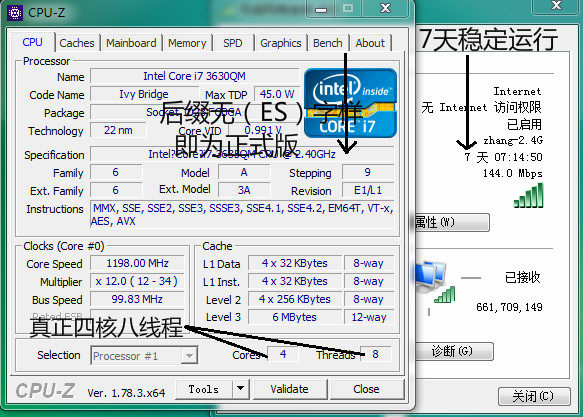Click the L1 Data 4 x 32 KBytes value
This screenshot has width=583, height=417.
coord(295,263)
